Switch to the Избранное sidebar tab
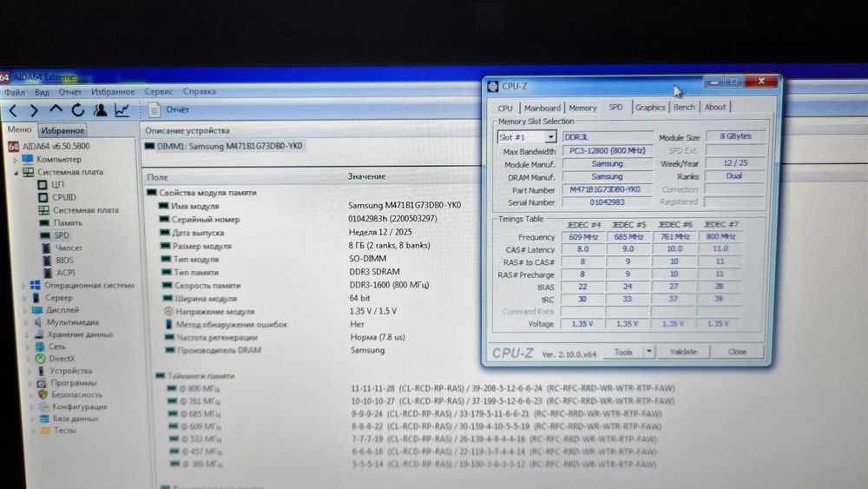 pos(62,130)
